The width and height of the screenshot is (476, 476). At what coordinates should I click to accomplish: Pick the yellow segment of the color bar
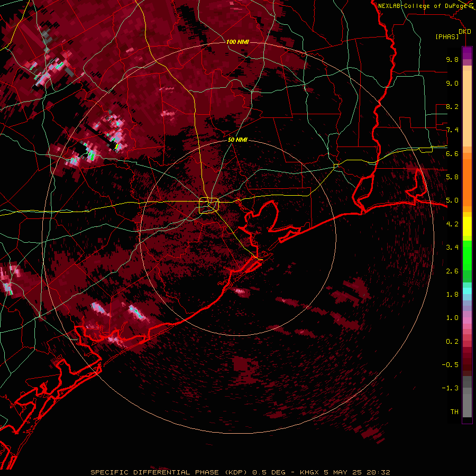point(467,226)
